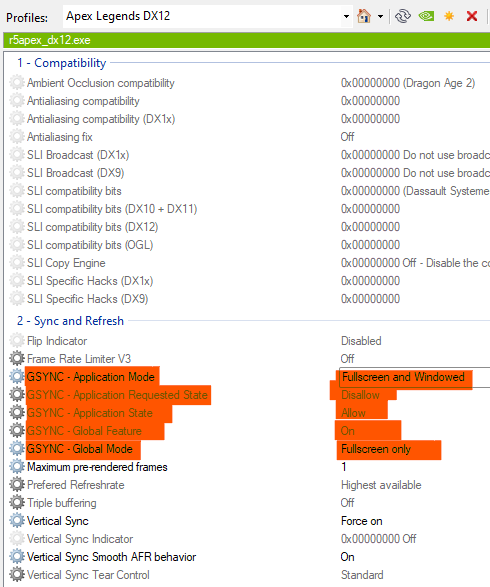Click the On value for GSYNC Global Feature
The width and height of the screenshot is (490, 587).
(x=347, y=431)
